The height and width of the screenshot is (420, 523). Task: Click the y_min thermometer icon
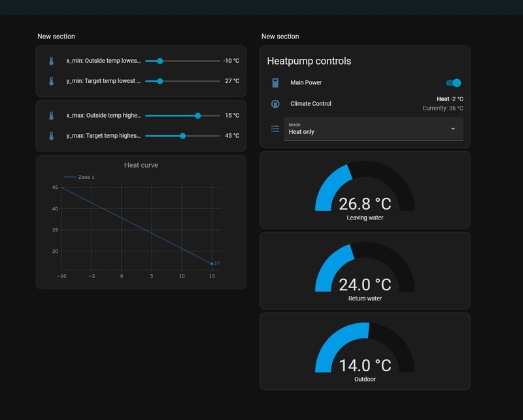[52, 81]
